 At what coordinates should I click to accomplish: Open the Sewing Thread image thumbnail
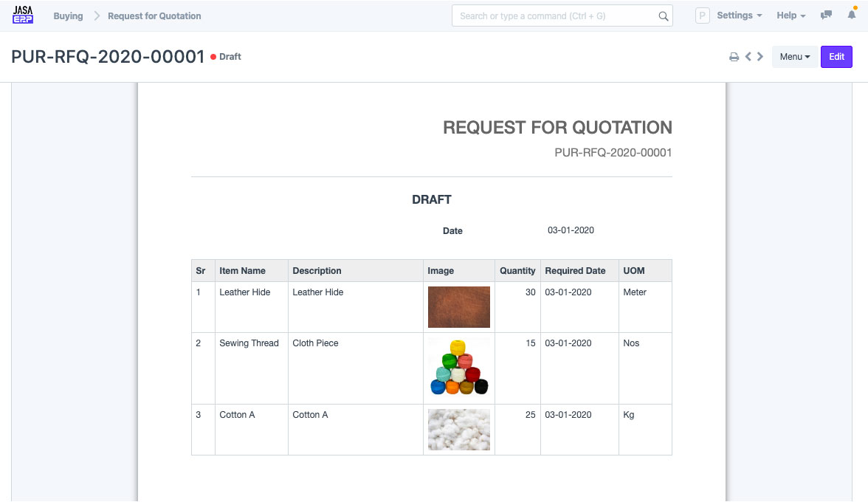click(x=458, y=367)
